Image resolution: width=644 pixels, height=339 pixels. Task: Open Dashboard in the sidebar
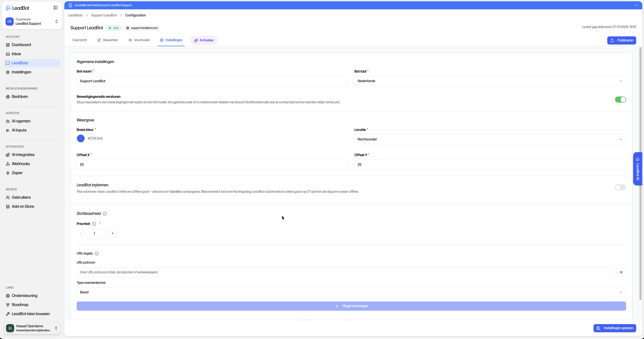(32, 45)
